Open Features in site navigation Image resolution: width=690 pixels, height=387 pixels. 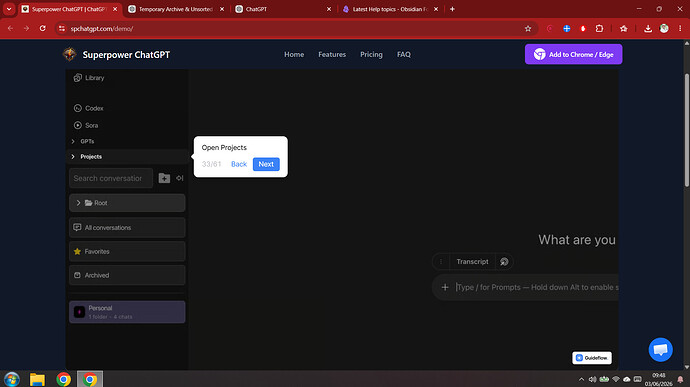tap(332, 55)
